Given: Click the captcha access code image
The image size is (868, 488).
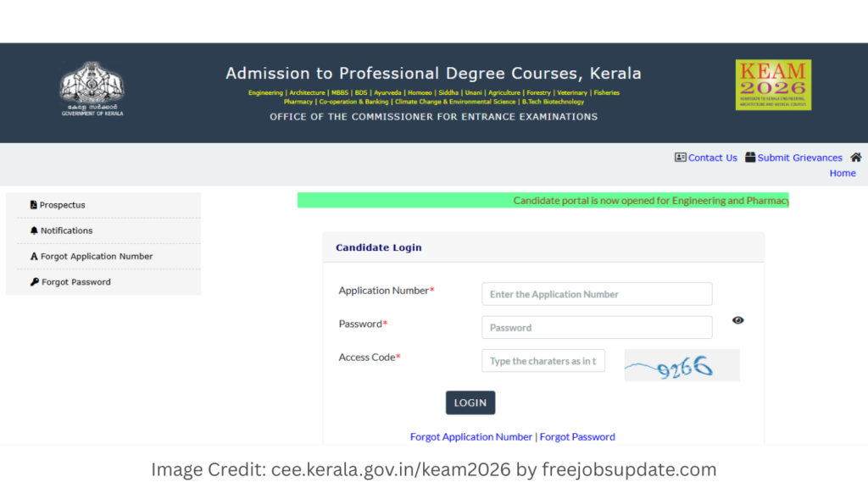Looking at the screenshot, I should (682, 365).
